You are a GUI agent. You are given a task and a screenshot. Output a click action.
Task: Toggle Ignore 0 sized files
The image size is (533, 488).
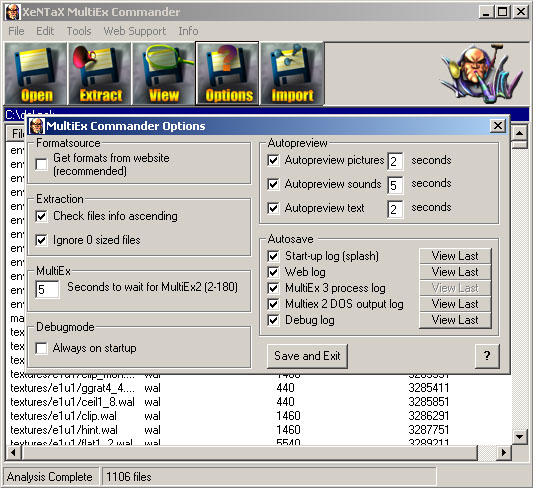click(x=41, y=240)
